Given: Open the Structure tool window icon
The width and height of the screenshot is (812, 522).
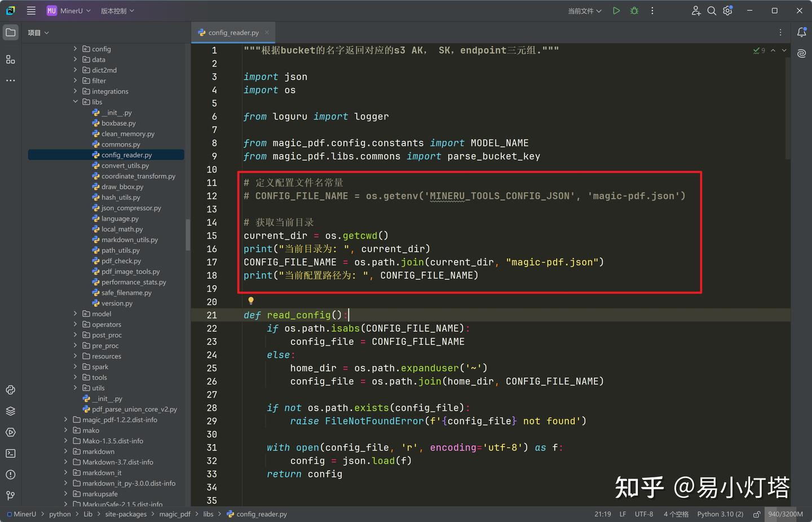Looking at the screenshot, I should [x=11, y=59].
